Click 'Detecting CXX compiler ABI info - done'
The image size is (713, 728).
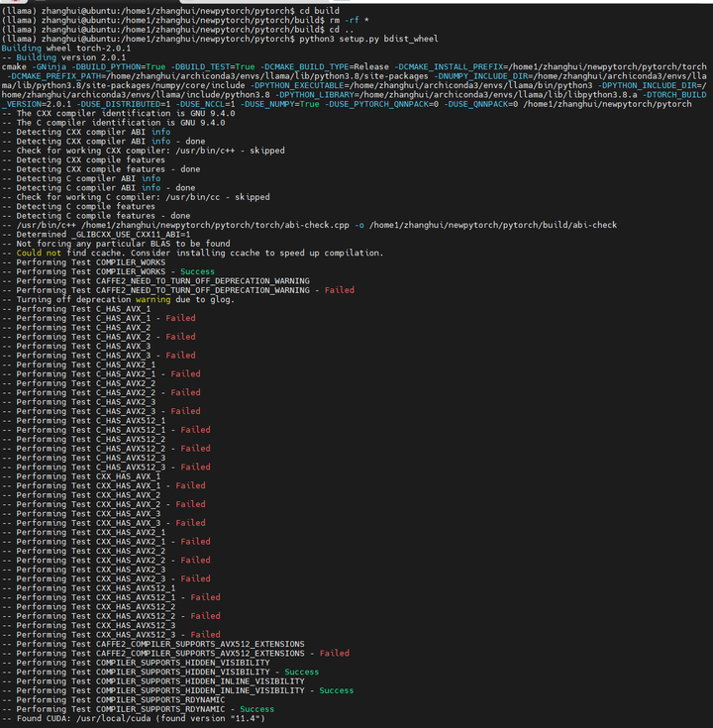tap(103, 141)
